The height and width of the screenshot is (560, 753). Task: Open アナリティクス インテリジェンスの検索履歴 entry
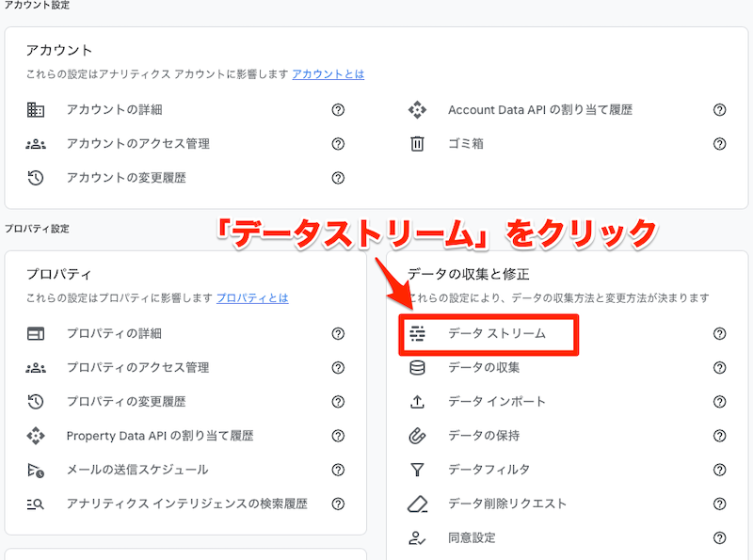[186, 504]
